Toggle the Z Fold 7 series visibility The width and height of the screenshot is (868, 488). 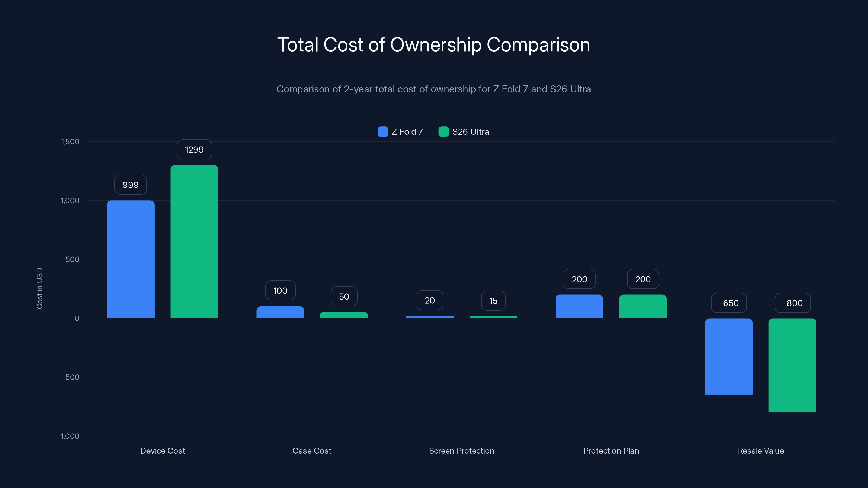(x=400, y=132)
